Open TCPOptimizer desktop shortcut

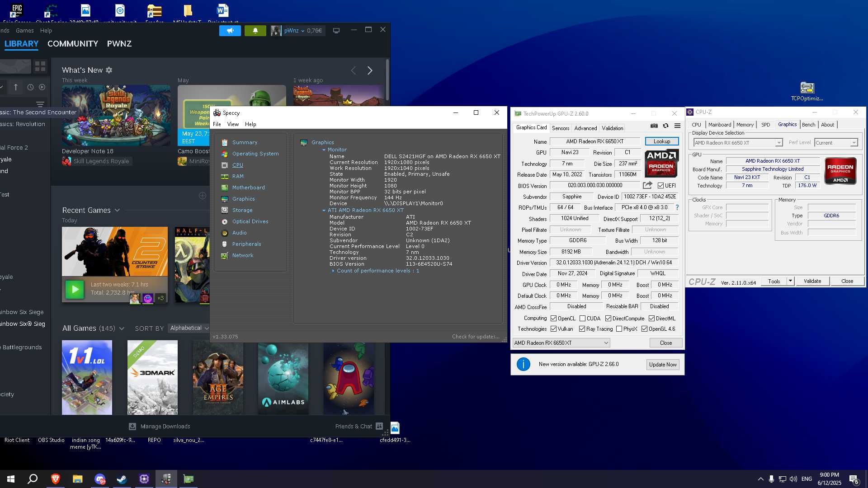click(x=807, y=91)
